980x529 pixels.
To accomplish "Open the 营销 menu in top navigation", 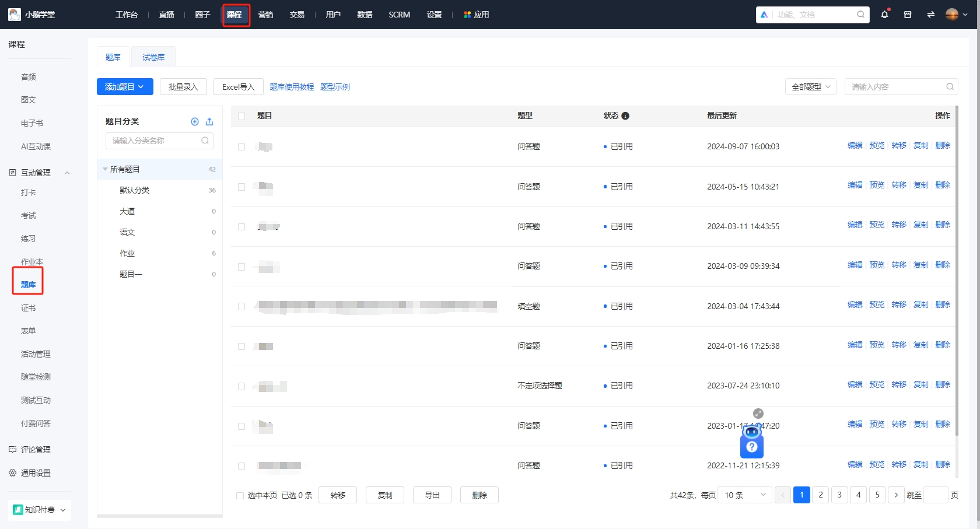I will (x=266, y=15).
